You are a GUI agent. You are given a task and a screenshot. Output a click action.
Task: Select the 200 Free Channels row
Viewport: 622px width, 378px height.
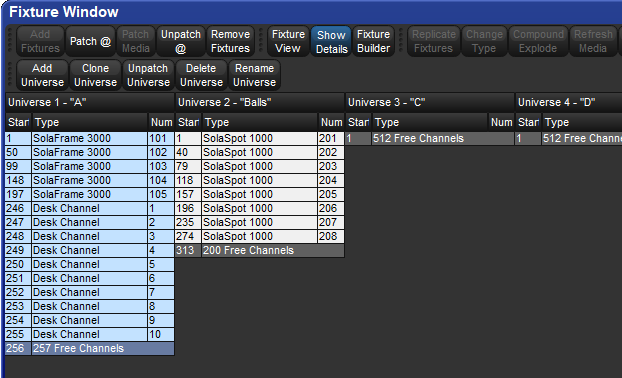coord(260,250)
